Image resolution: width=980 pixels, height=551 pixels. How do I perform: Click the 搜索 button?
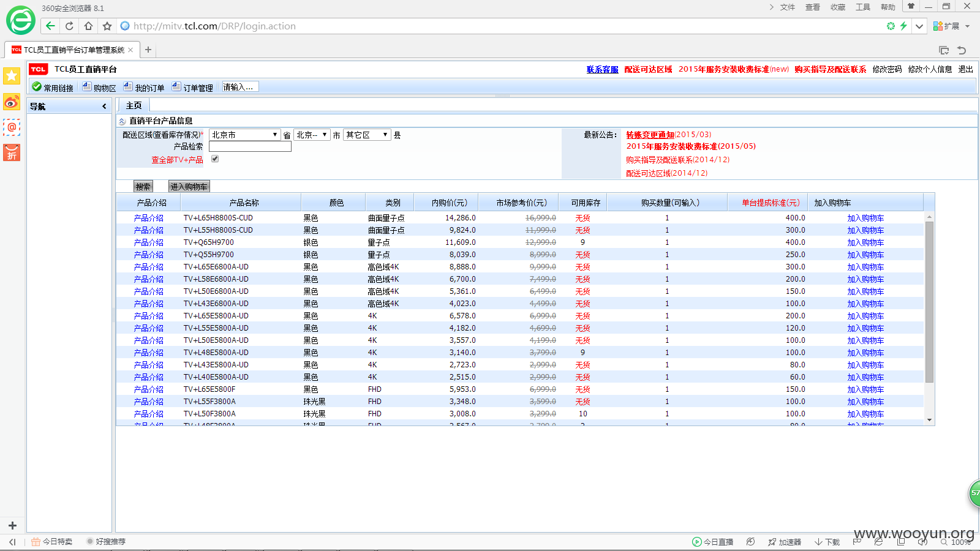pos(143,187)
